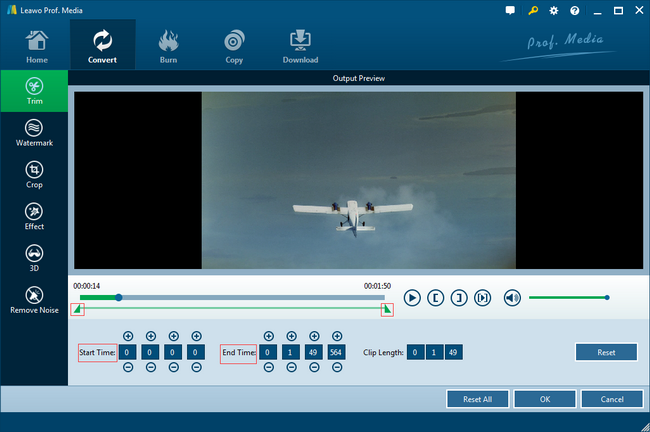Set trim start point with left bracket button
This screenshot has width=650, height=432.
436,297
